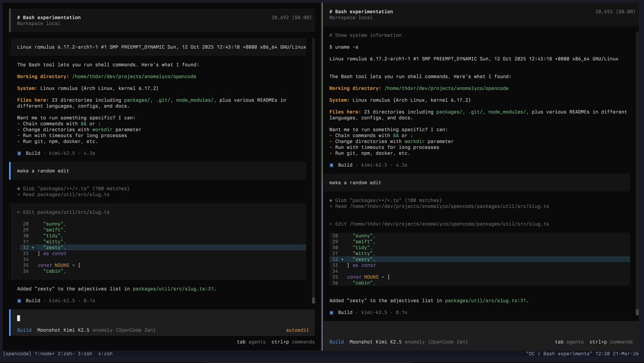The image size is (644, 363).
Task: Click "Glob packages/**/*.ts (100 matches)" row, left pane
Action: pyautogui.click(x=73, y=189)
